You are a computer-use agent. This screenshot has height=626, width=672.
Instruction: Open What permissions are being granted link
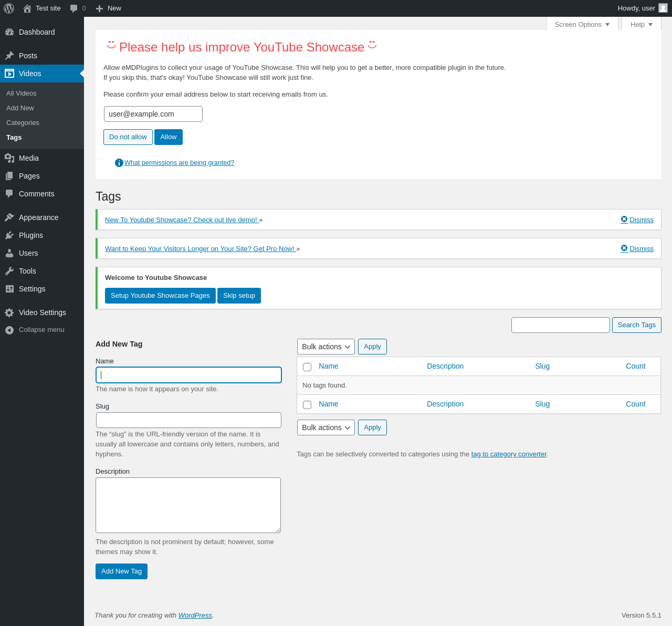(179, 163)
